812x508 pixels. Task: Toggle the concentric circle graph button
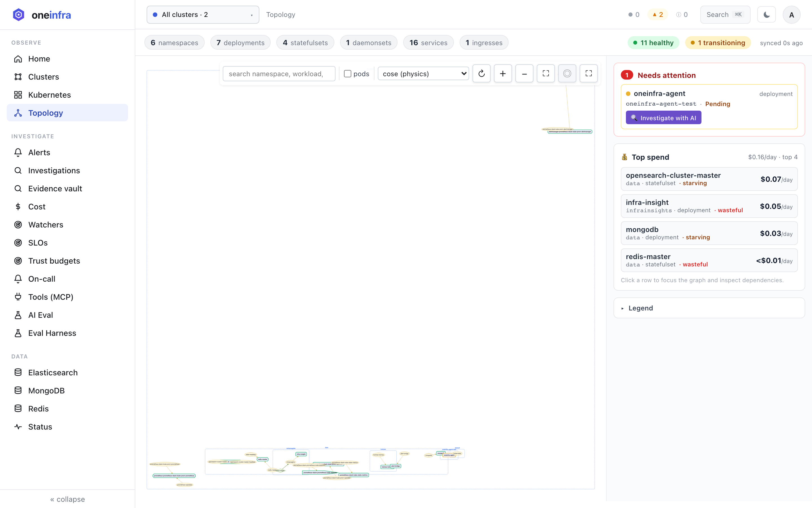pyautogui.click(x=567, y=73)
